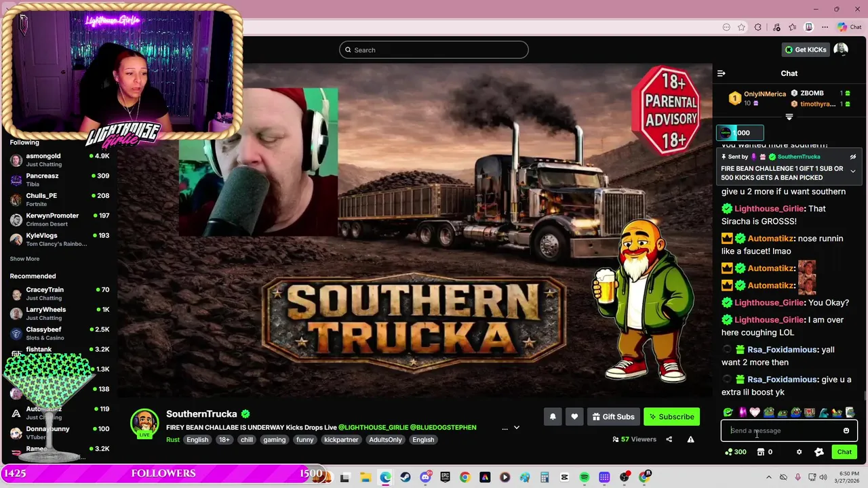Send message with green Chat button
This screenshot has height=488, width=868.
(x=844, y=452)
